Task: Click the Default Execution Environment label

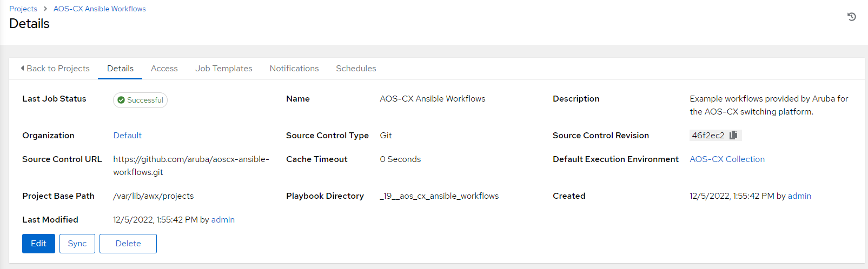Action: [x=615, y=159]
